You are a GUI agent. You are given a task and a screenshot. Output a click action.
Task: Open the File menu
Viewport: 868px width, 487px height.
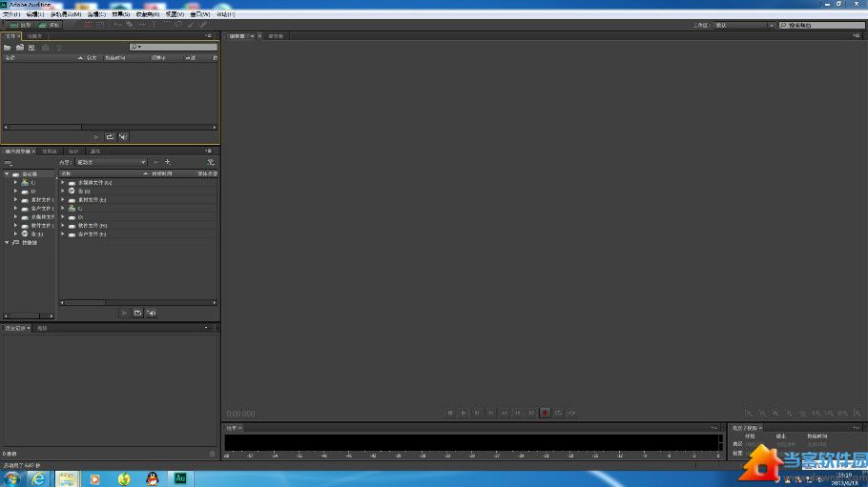click(10, 14)
